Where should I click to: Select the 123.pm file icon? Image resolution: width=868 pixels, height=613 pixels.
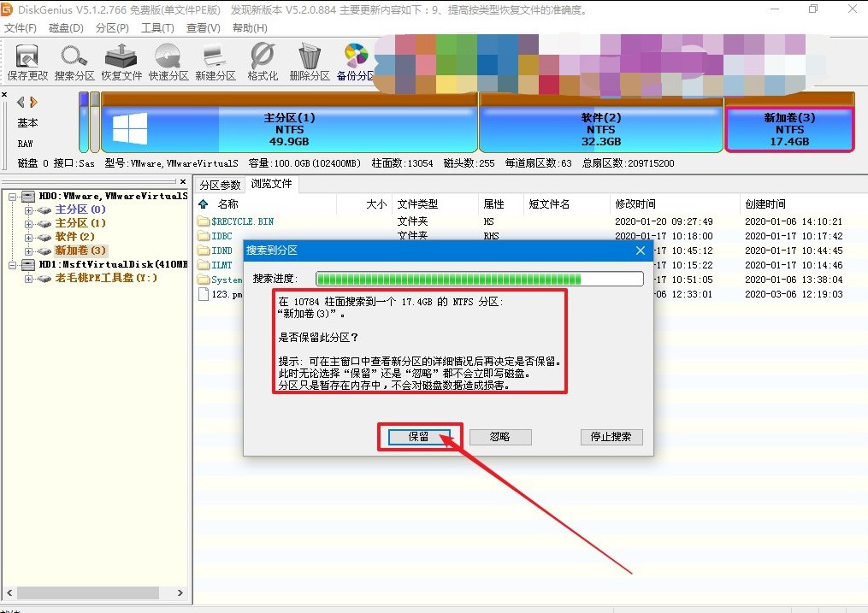204,294
